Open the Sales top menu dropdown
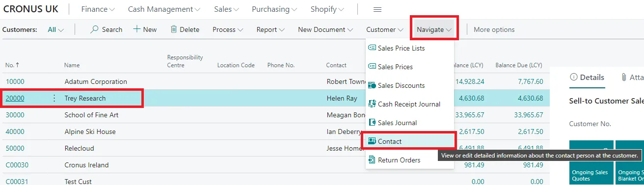Screen dimensions: 644x185 click(x=226, y=9)
